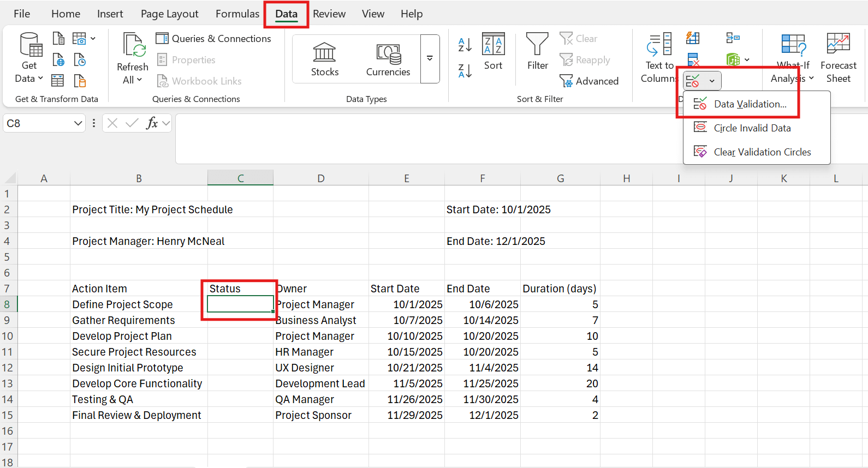Open the Name Box dropdown
Image resolution: width=868 pixels, height=468 pixels.
click(x=78, y=123)
